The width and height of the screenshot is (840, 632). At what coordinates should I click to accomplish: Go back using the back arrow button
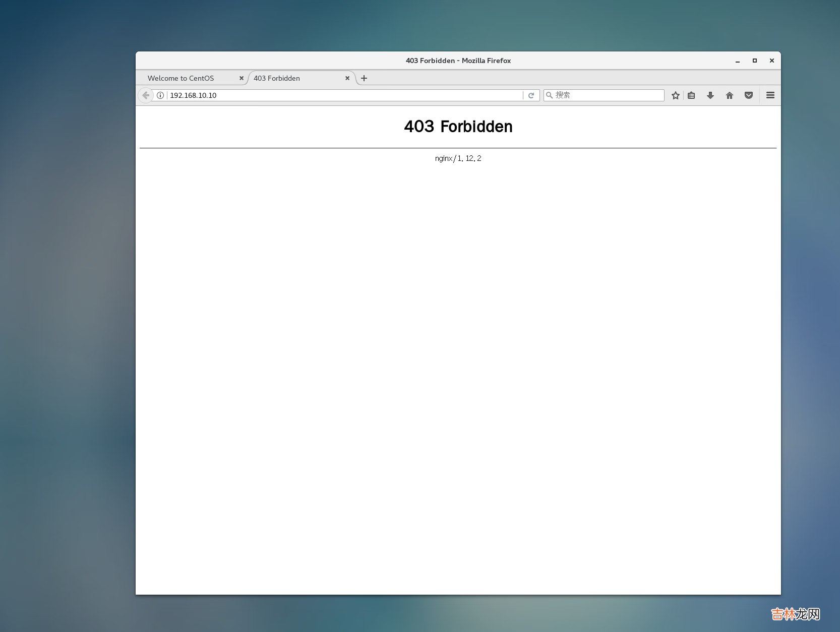[146, 95]
